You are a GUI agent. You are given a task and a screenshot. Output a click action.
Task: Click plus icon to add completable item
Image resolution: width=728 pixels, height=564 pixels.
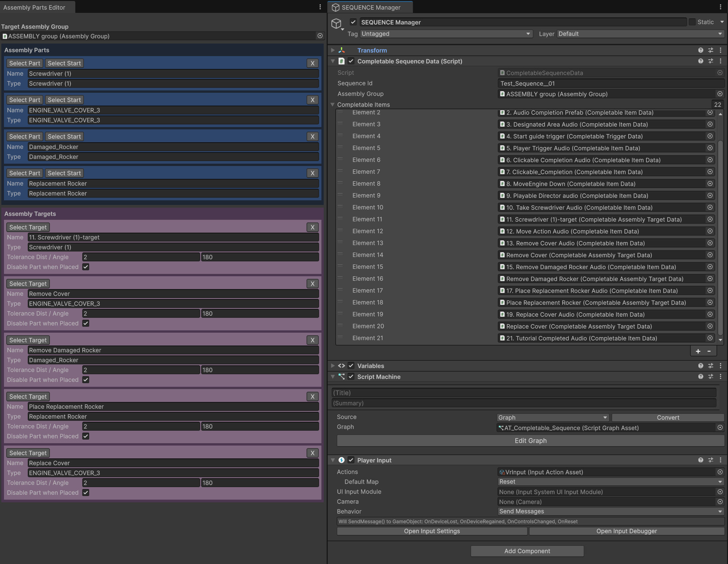[698, 351]
